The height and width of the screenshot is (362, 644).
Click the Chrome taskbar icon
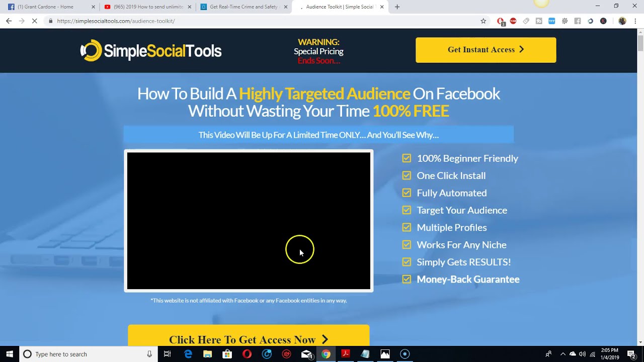click(x=326, y=354)
